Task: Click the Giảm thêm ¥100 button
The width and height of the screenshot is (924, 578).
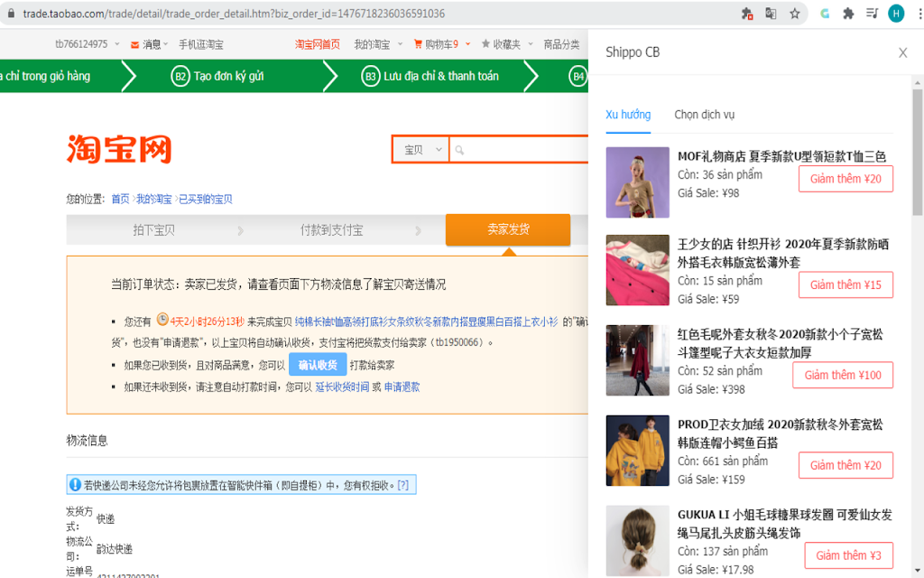Action: [843, 375]
